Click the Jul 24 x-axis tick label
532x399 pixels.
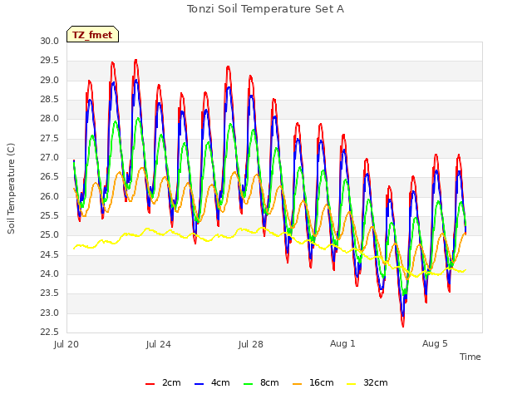(x=159, y=344)
